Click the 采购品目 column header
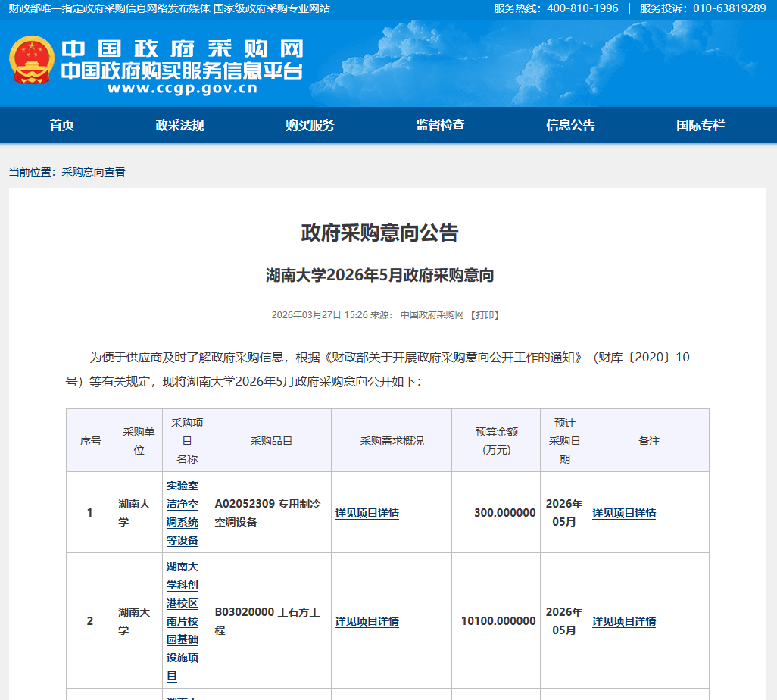This screenshot has width=777, height=700. 271,441
